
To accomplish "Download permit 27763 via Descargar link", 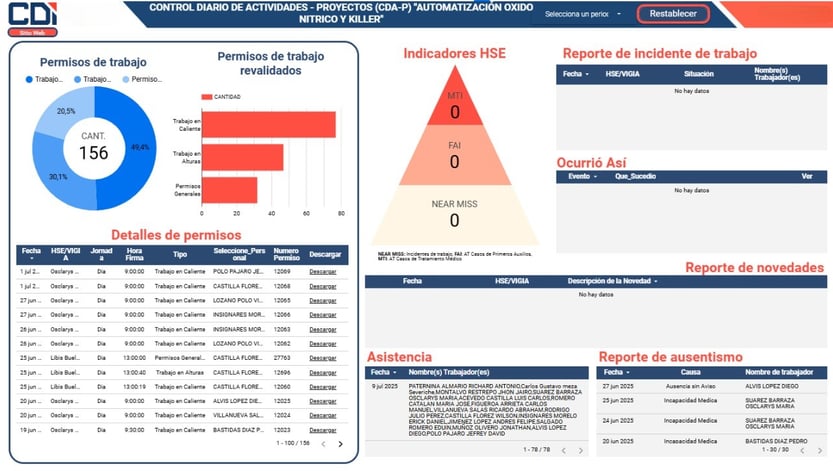I will 323,358.
